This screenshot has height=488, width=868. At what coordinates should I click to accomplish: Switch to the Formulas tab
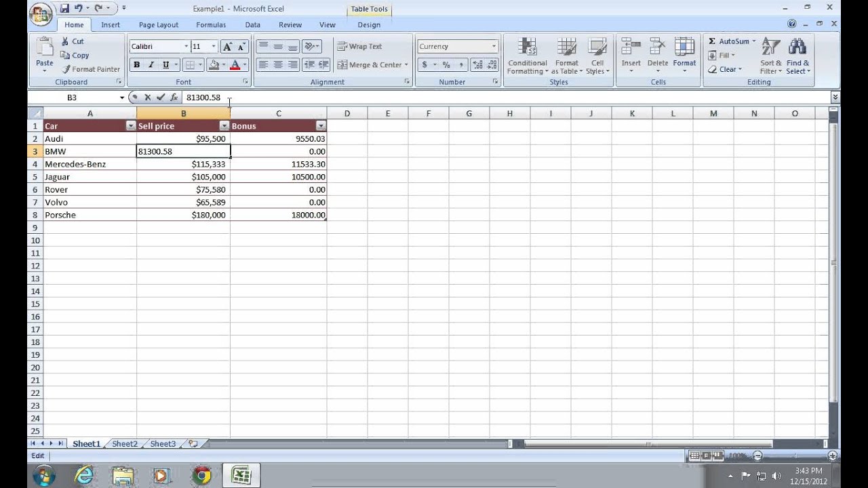[x=211, y=25]
